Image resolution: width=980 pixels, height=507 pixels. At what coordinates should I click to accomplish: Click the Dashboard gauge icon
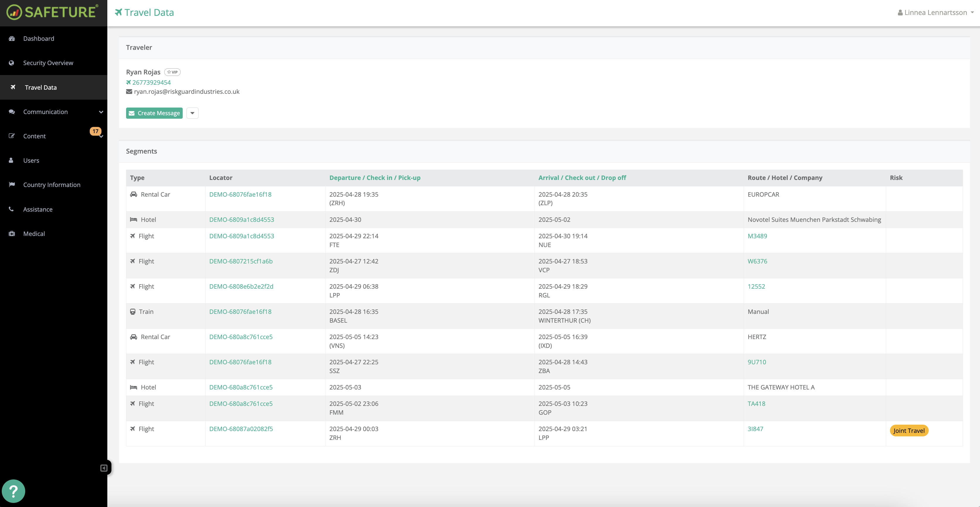[12, 38]
